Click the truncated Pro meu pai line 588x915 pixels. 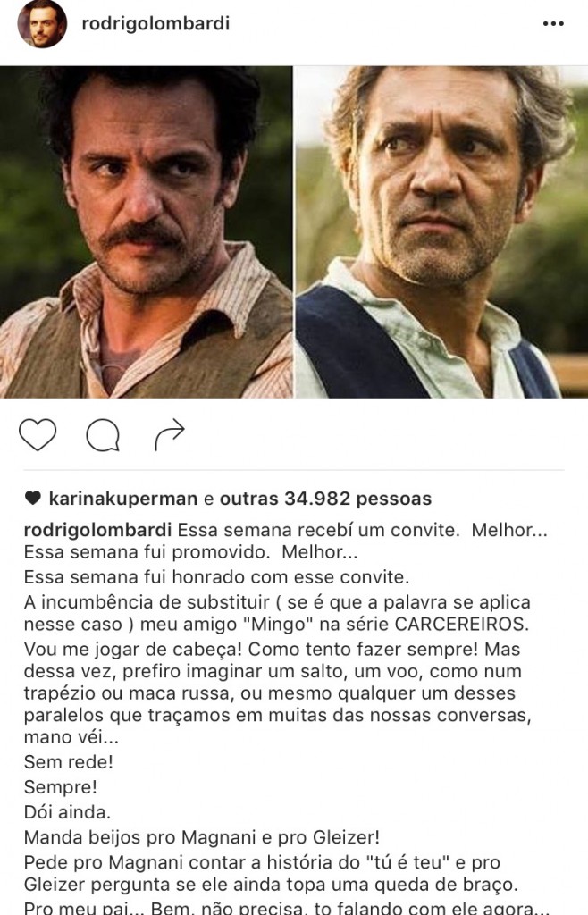(287, 908)
